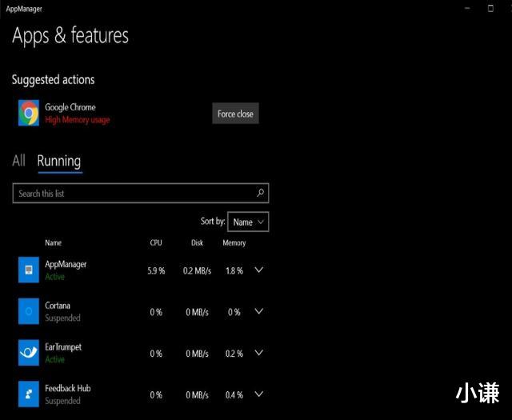Click Feedback Hub's 0.4 % memory value
This screenshot has width=512, height=420.
tap(234, 395)
